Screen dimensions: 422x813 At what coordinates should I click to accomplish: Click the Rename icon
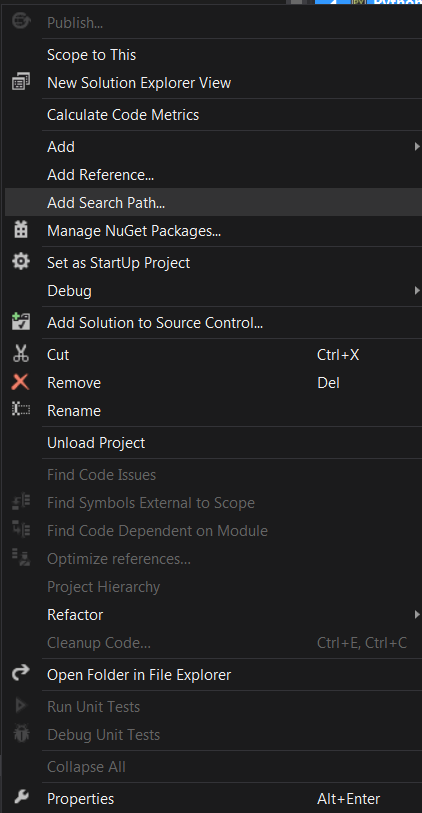pyautogui.click(x=21, y=410)
